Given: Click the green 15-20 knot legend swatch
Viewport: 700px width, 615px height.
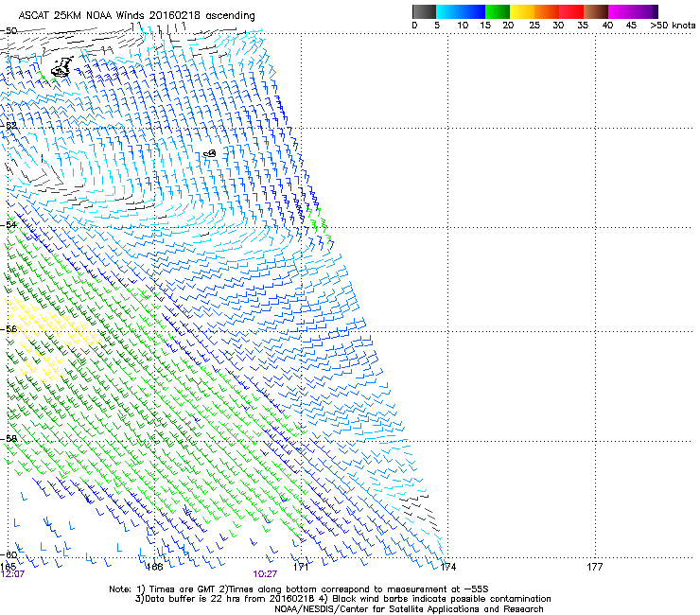Looking at the screenshot, I should [x=498, y=11].
